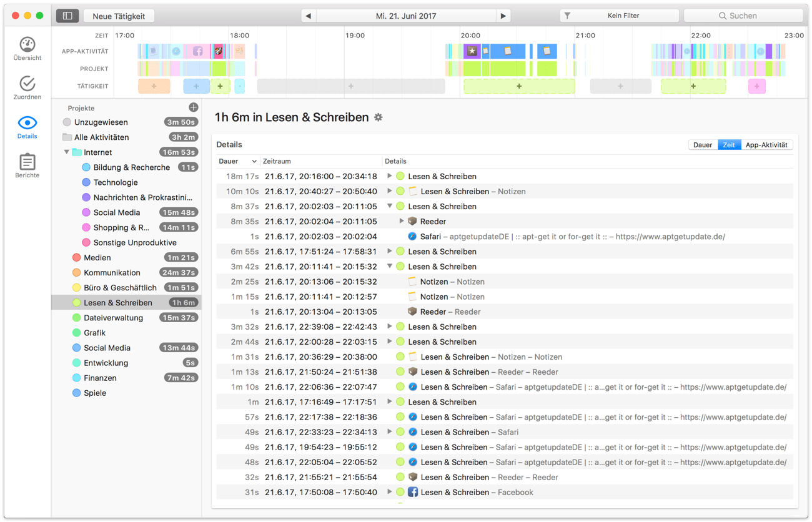Sort by the Dauer column header

(237, 161)
